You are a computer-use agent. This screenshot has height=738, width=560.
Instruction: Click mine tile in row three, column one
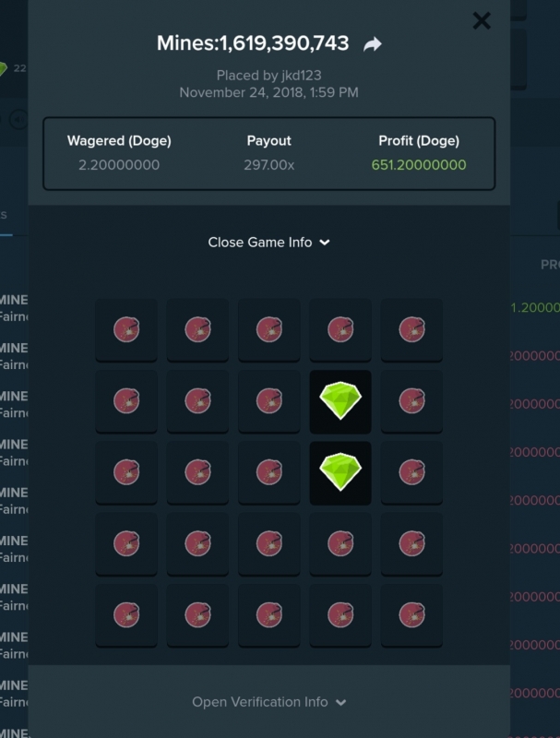126,472
